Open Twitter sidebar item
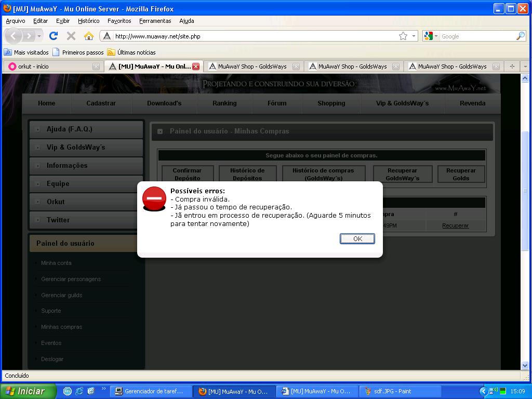 86,220
